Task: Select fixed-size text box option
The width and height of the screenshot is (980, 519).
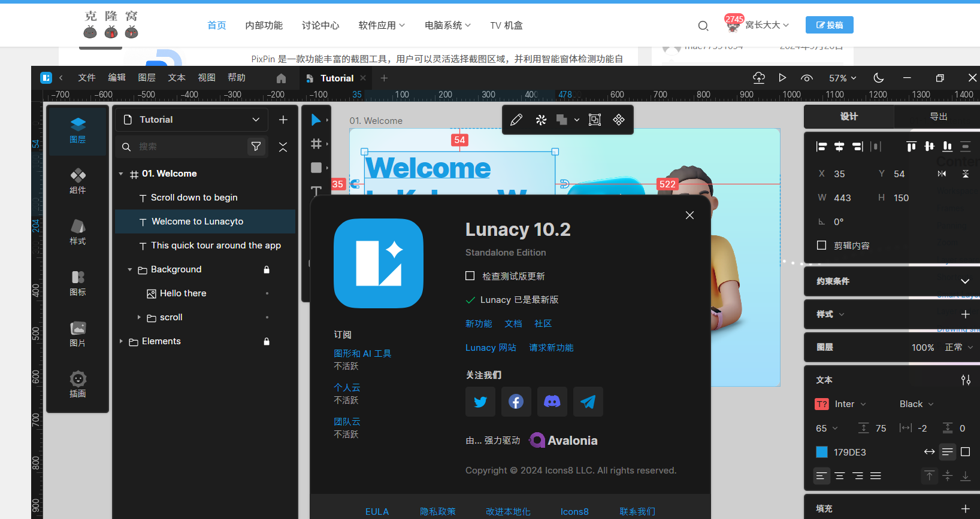Action: click(965, 452)
